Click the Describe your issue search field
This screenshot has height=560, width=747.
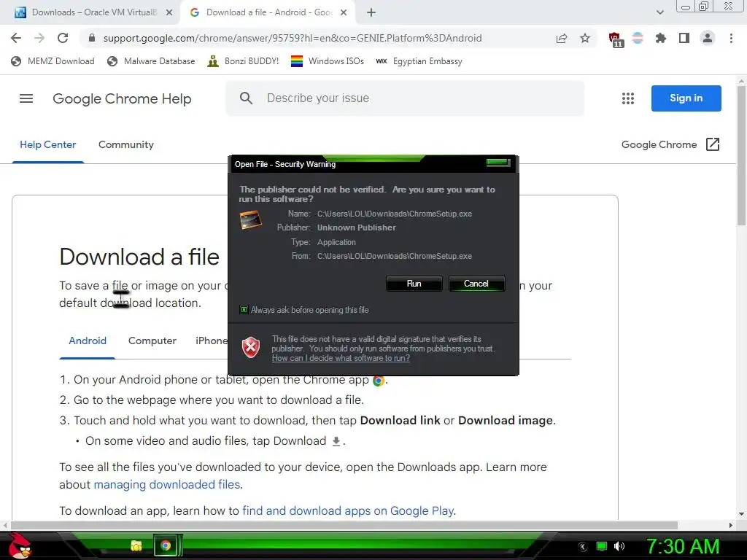[405, 98]
